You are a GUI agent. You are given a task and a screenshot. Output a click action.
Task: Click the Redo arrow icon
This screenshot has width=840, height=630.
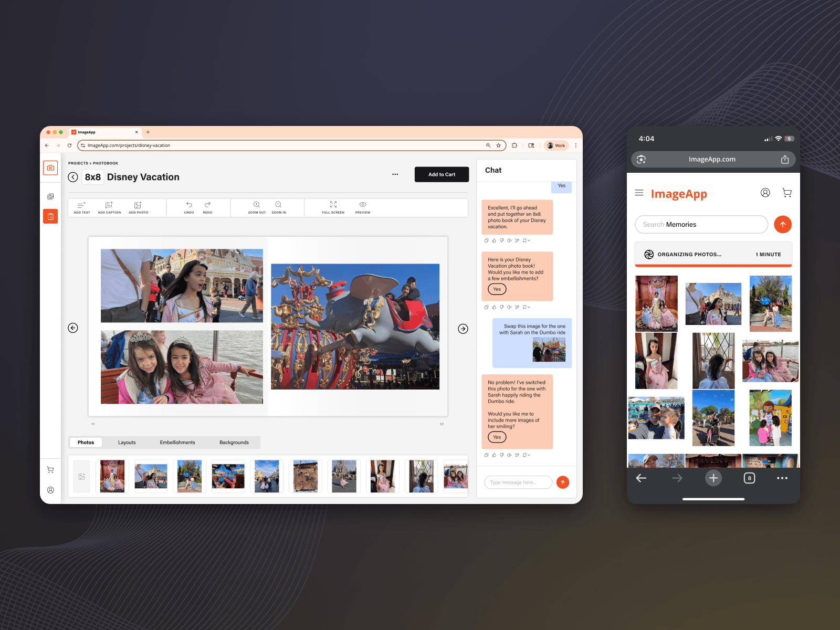[x=207, y=205]
